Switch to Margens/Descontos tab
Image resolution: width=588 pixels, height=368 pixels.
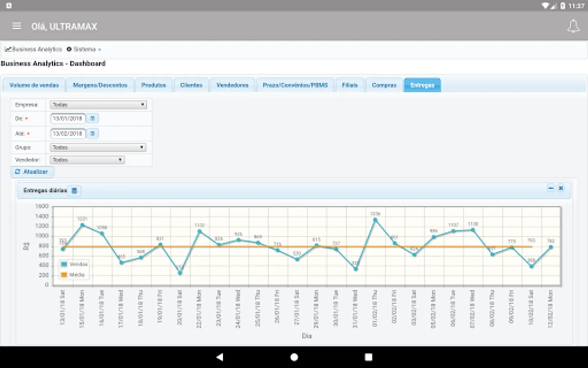click(x=100, y=85)
